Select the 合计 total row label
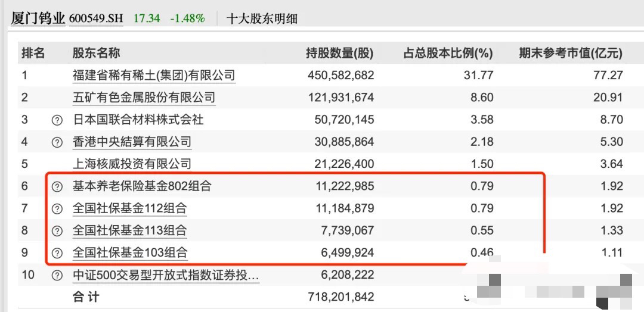The height and width of the screenshot is (312, 644). tap(85, 297)
